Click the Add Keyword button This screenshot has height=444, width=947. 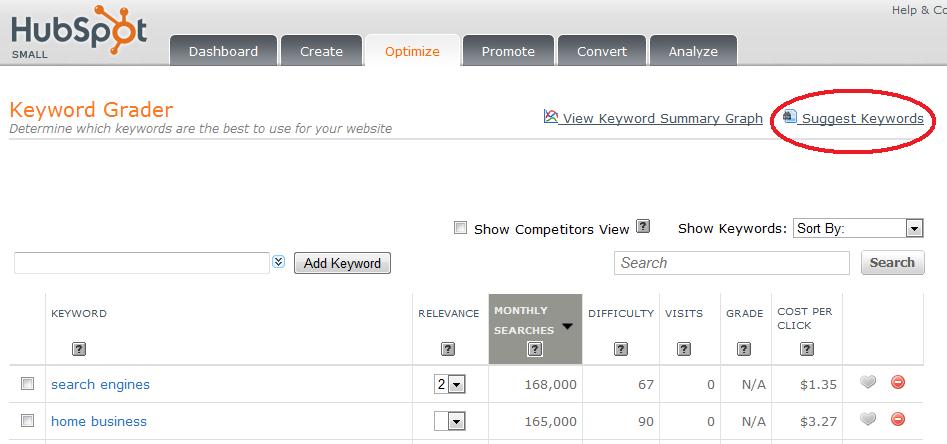coord(342,263)
